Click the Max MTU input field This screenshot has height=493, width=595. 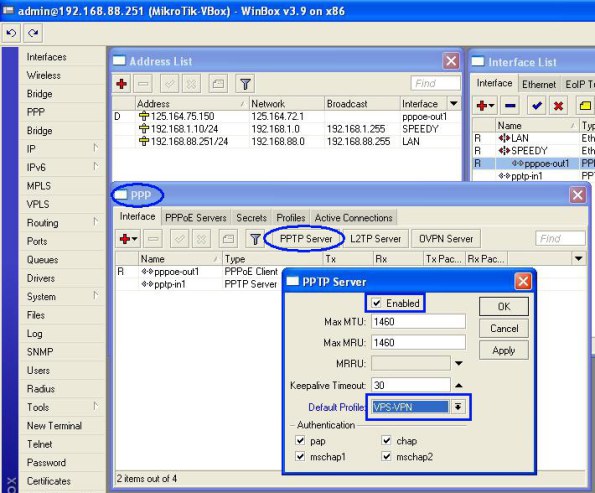tap(418, 321)
